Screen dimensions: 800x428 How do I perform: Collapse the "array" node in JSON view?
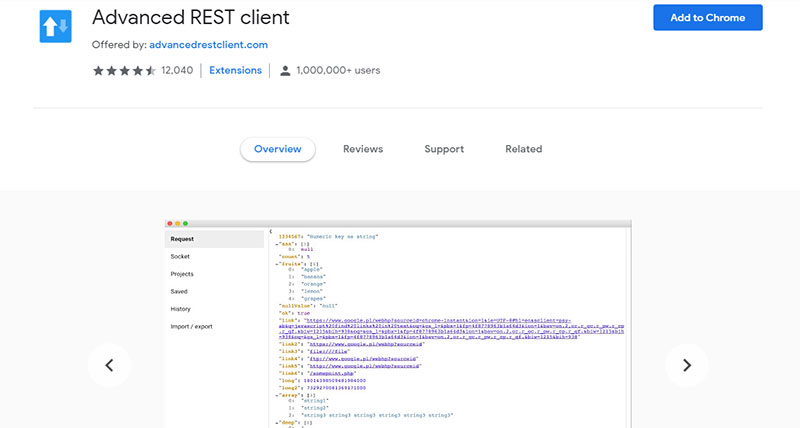(x=277, y=395)
